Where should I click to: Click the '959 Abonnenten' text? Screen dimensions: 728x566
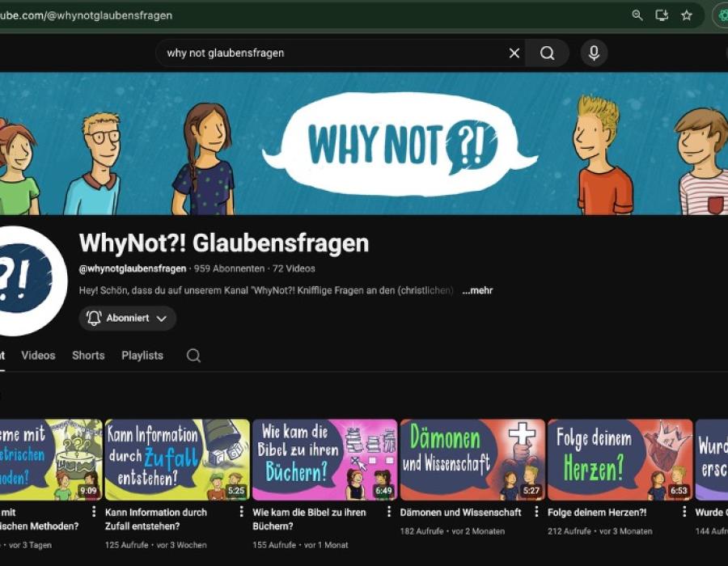[229, 268]
